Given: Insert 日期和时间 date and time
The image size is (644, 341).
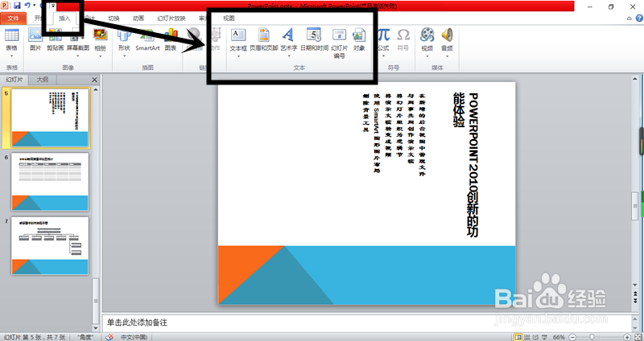Looking at the screenshot, I should 314,39.
